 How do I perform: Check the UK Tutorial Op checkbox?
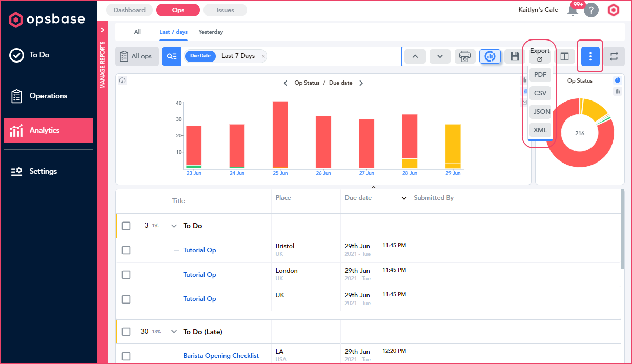(126, 299)
